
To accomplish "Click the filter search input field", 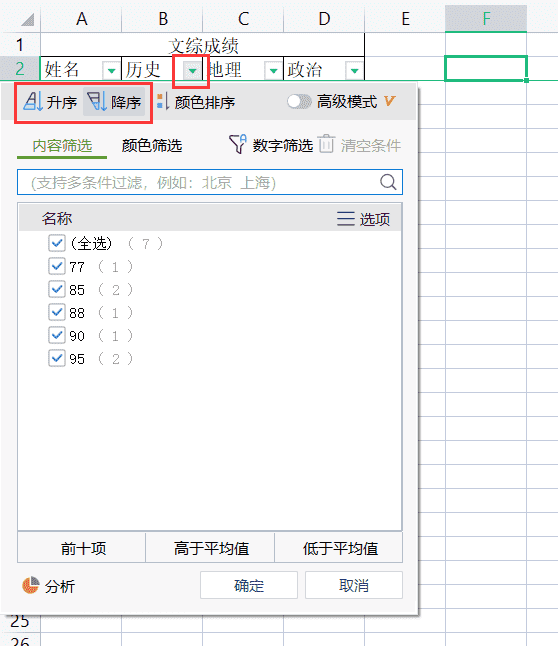I will [198, 182].
